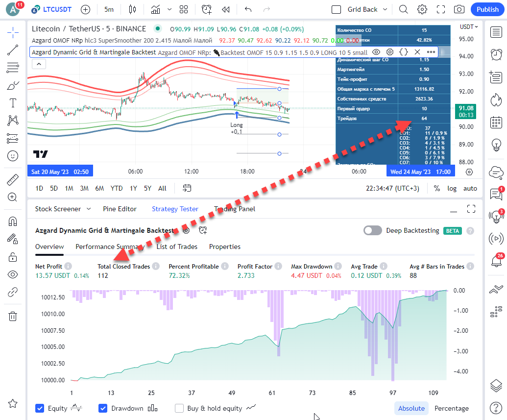Add symbol to compare with plus icon

[85, 10]
